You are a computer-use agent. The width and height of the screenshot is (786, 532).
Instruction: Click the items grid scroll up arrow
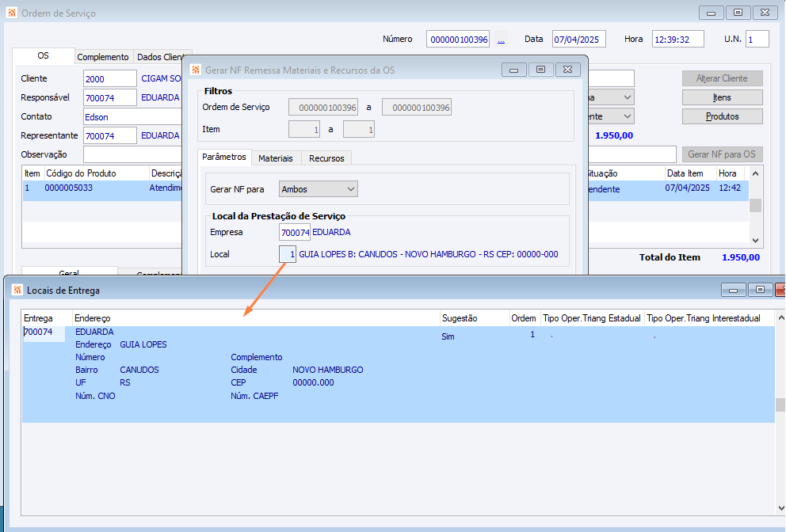click(x=755, y=173)
